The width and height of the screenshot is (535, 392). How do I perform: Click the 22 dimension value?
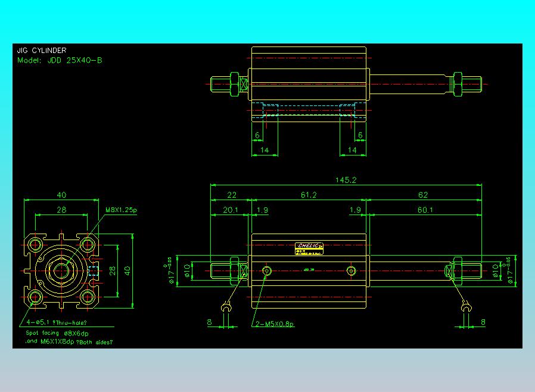point(232,195)
